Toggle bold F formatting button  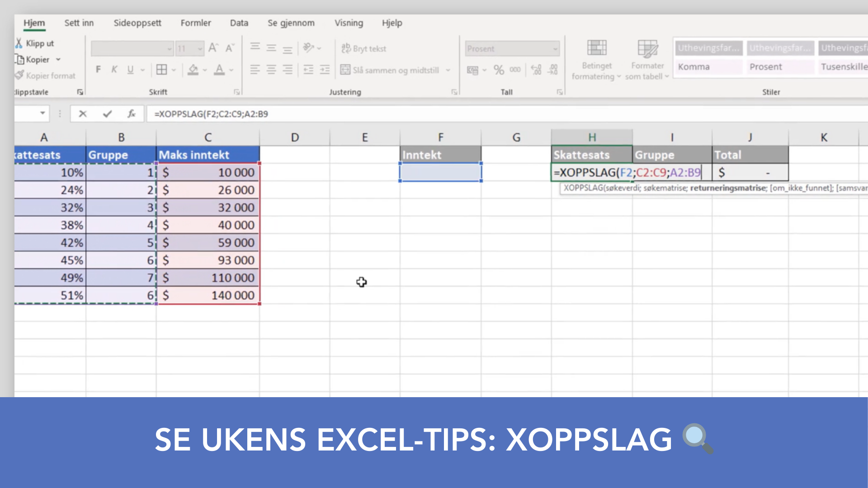pyautogui.click(x=98, y=70)
